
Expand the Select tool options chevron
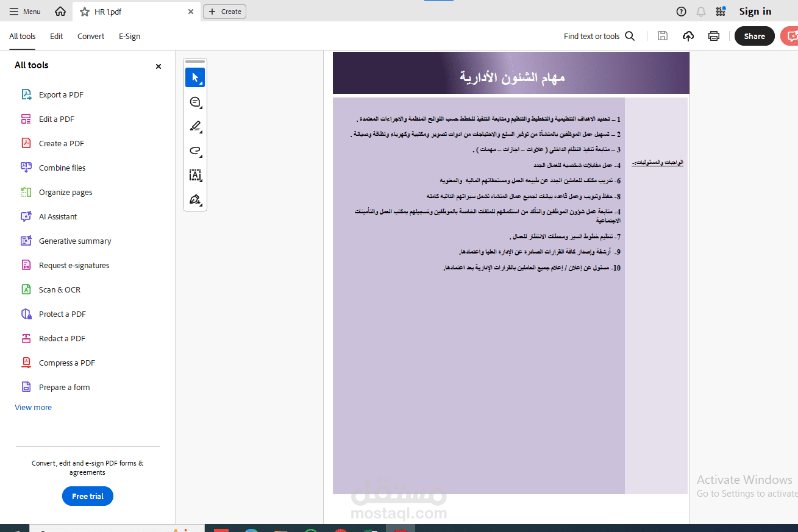click(x=202, y=85)
